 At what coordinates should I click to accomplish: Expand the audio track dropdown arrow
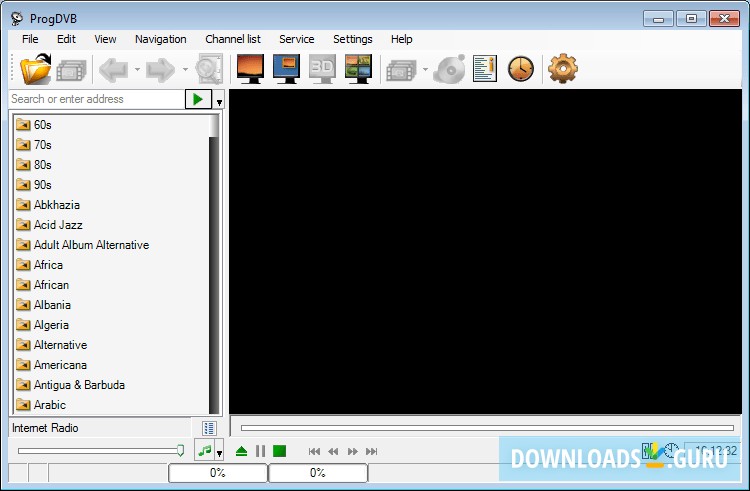pos(219,452)
